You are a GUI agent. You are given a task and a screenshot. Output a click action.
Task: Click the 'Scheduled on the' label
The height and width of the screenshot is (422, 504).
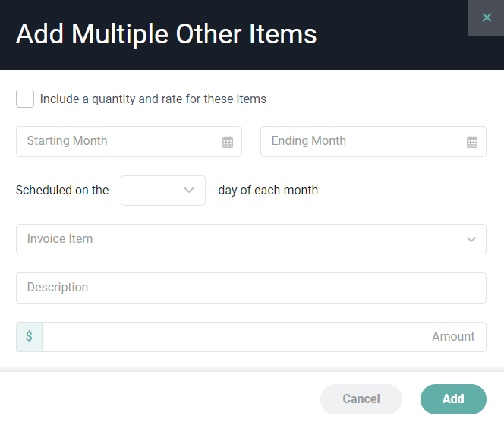62,191
